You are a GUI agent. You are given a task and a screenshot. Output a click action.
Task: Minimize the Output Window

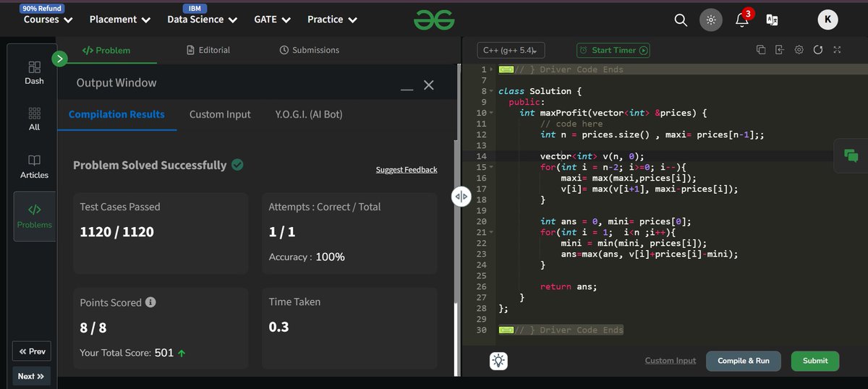pos(407,89)
